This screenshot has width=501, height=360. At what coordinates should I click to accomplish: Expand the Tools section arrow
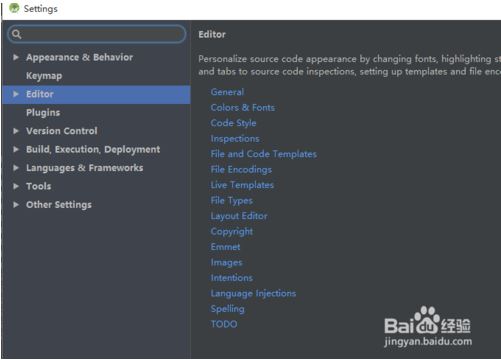click(x=16, y=186)
